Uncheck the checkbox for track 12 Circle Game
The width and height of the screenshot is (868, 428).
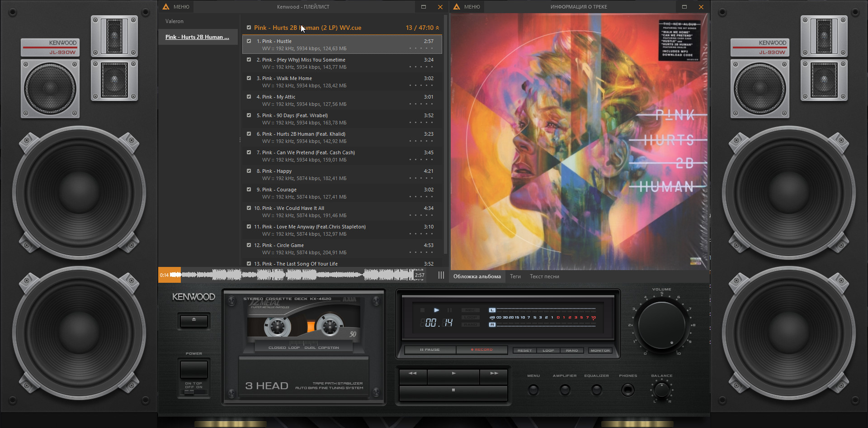tap(249, 245)
